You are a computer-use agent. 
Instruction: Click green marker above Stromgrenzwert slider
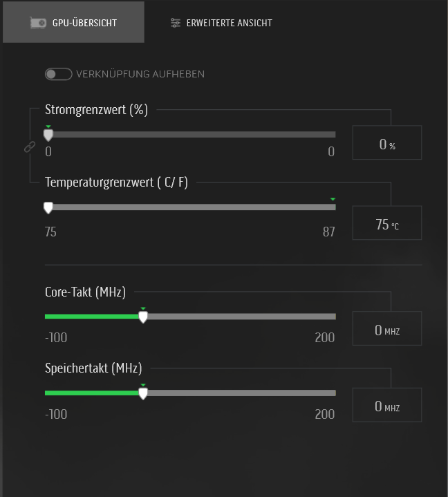coord(48,126)
